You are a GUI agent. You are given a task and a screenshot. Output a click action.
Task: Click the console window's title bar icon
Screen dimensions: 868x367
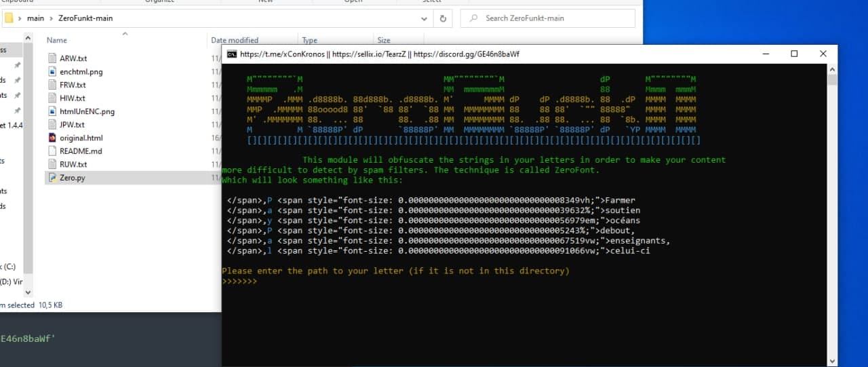click(231, 54)
